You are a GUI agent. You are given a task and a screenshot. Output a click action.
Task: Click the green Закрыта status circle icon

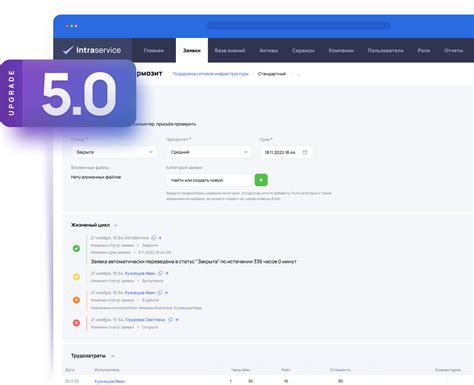[76, 248]
